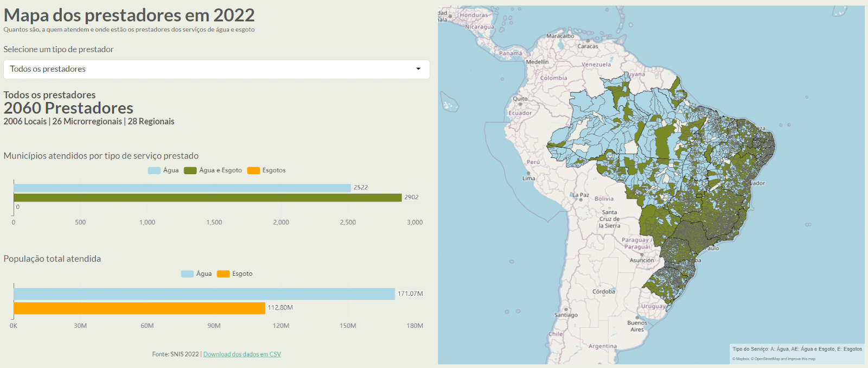Image resolution: width=868 pixels, height=368 pixels.
Task: Click the orange 112.80M Esgoto bar
Action: point(139,308)
